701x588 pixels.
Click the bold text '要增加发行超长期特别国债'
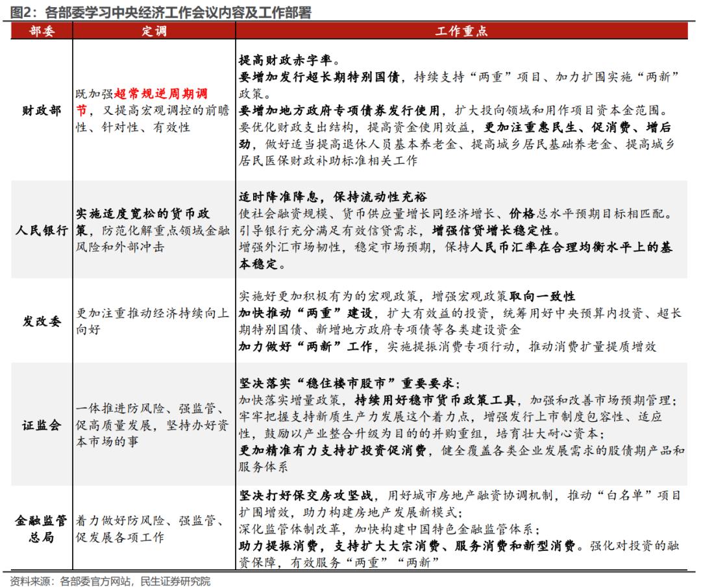click(x=317, y=78)
